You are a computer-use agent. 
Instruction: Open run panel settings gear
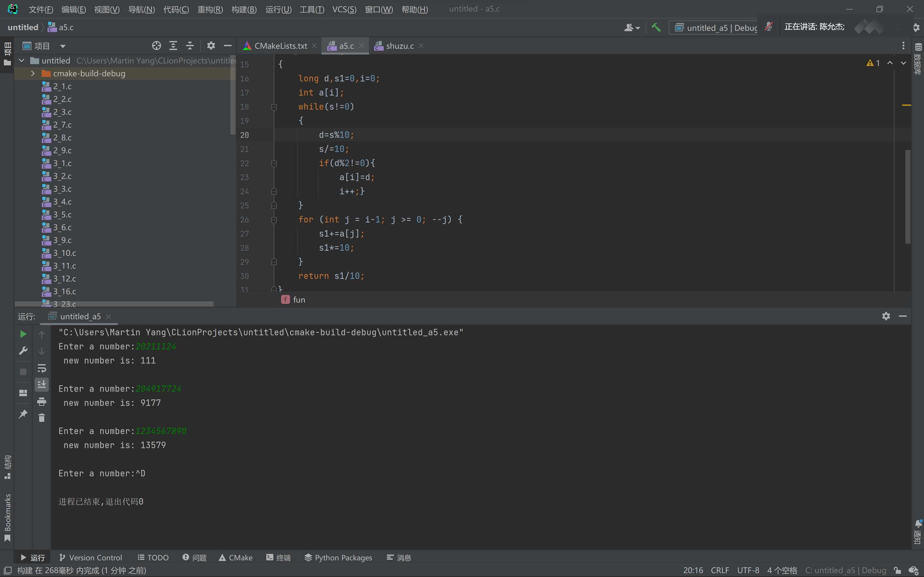886,316
